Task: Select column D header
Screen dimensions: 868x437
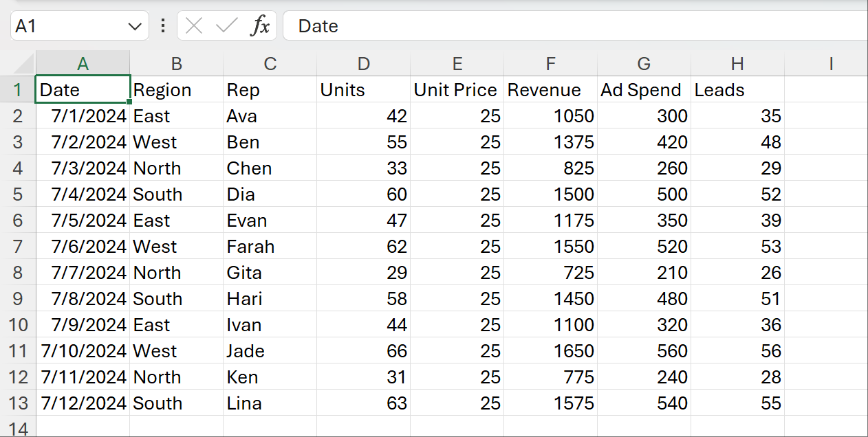Action: tap(363, 64)
